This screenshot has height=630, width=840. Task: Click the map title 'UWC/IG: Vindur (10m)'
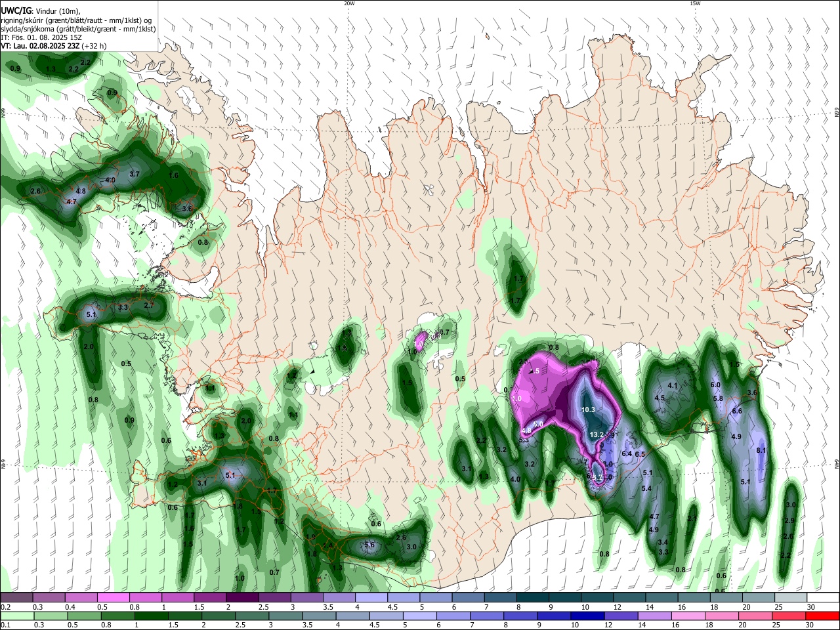tap(41, 10)
